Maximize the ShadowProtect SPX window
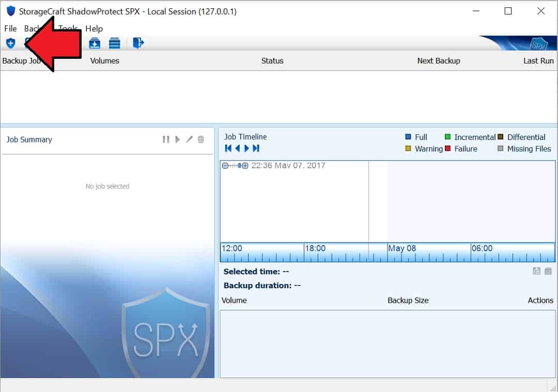558x392 pixels. [508, 11]
